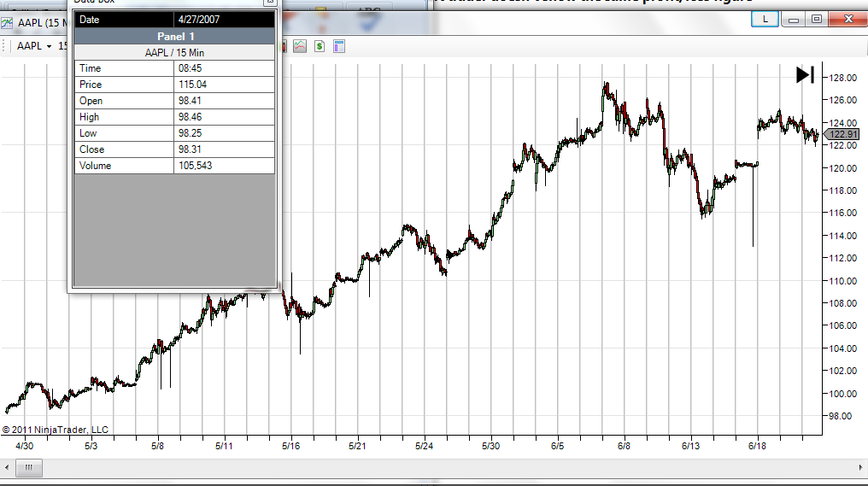Click the 120.00 price axis label
This screenshot has height=486, width=868.
(842, 168)
